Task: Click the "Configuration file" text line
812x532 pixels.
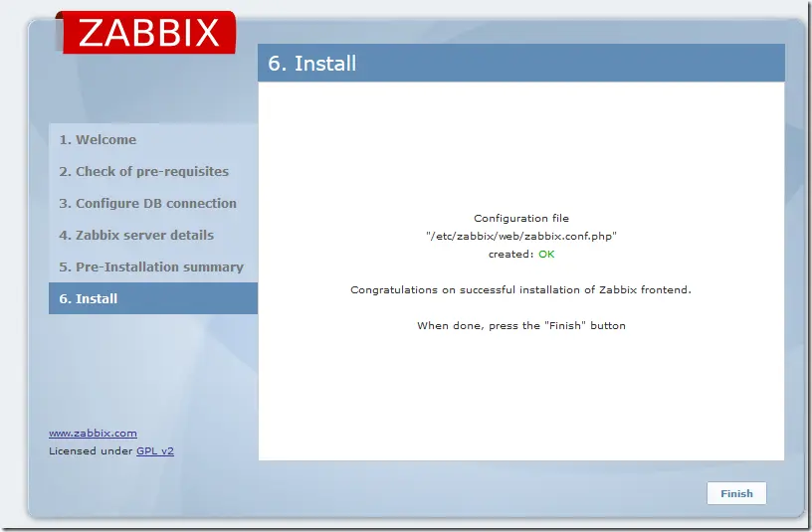Action: point(521,218)
